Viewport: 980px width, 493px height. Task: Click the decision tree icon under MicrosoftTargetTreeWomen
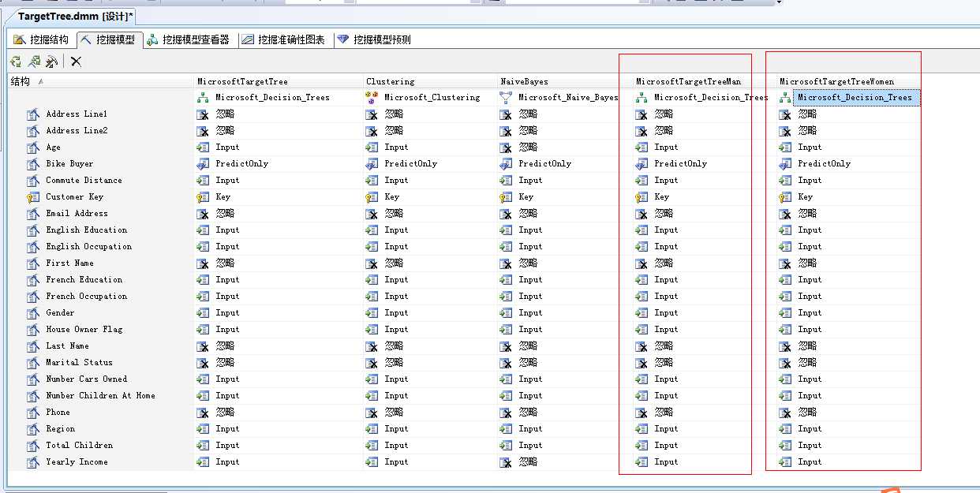tap(785, 98)
